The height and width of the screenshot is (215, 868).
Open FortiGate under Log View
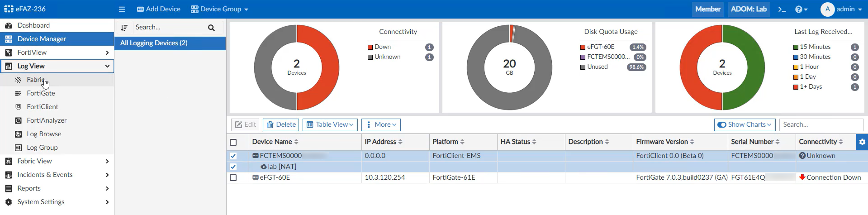point(41,93)
